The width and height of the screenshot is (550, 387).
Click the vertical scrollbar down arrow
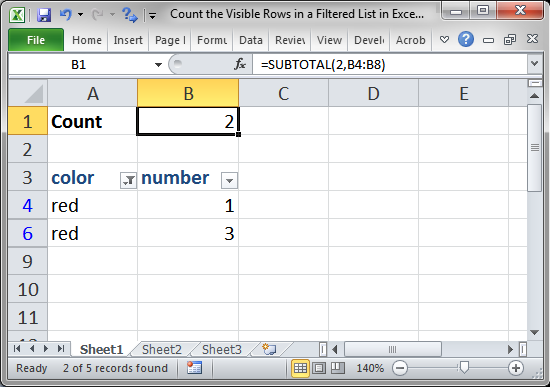click(534, 332)
